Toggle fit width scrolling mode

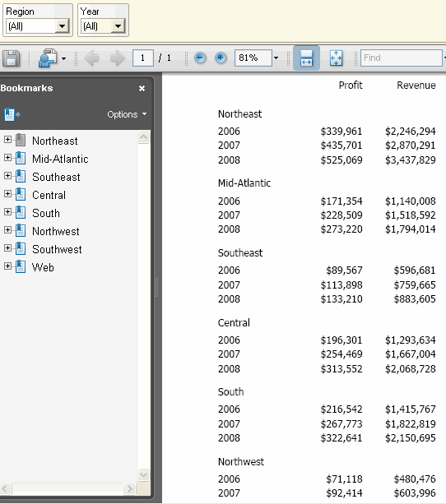pyautogui.click(x=306, y=58)
